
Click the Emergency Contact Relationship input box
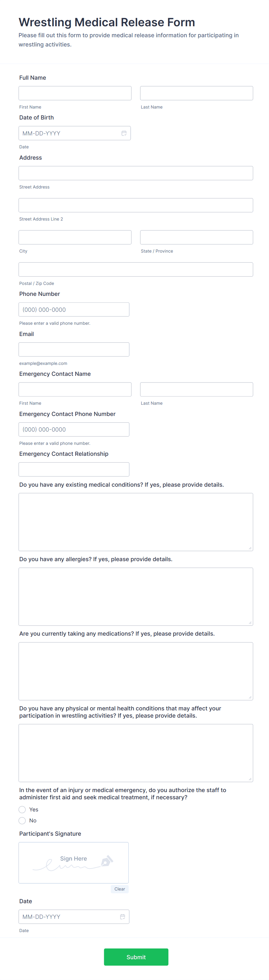73,469
